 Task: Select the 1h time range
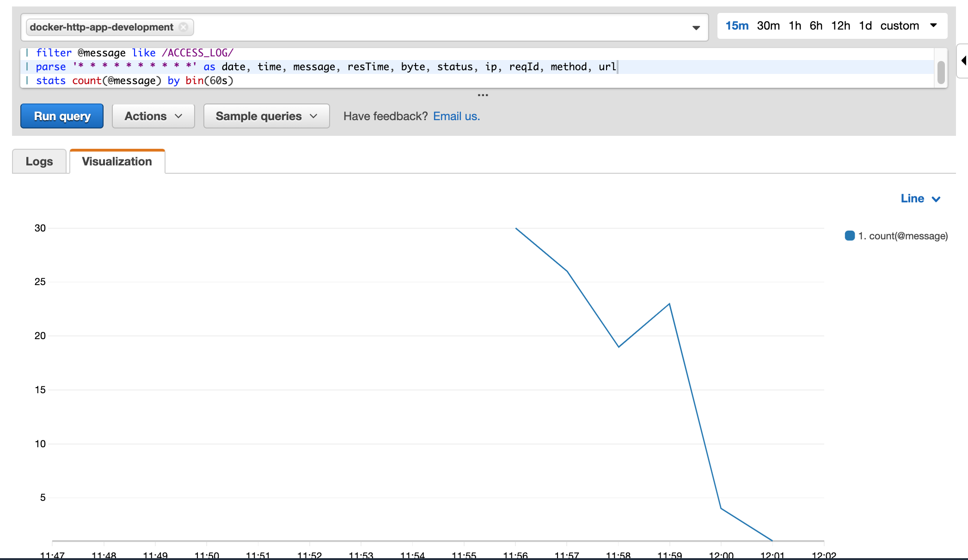pos(795,26)
